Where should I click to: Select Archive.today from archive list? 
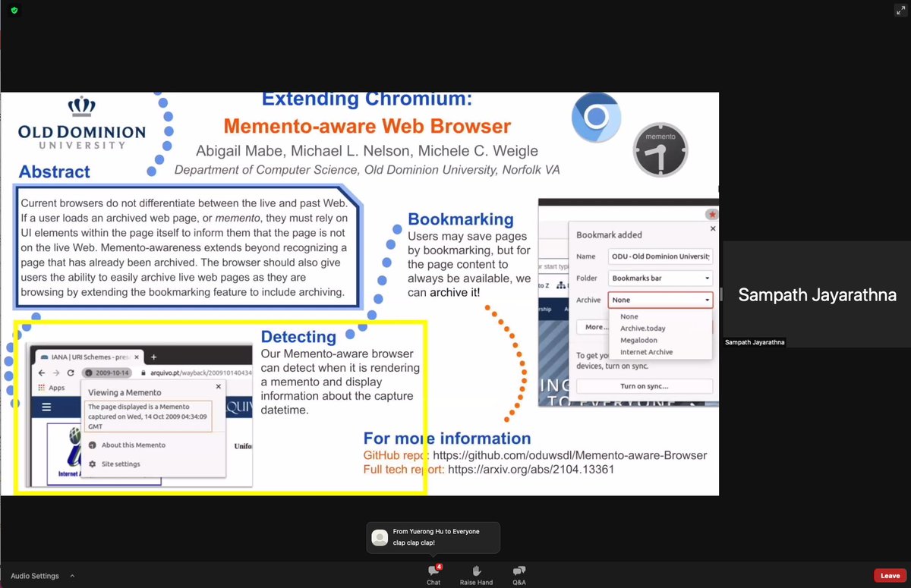coord(643,329)
